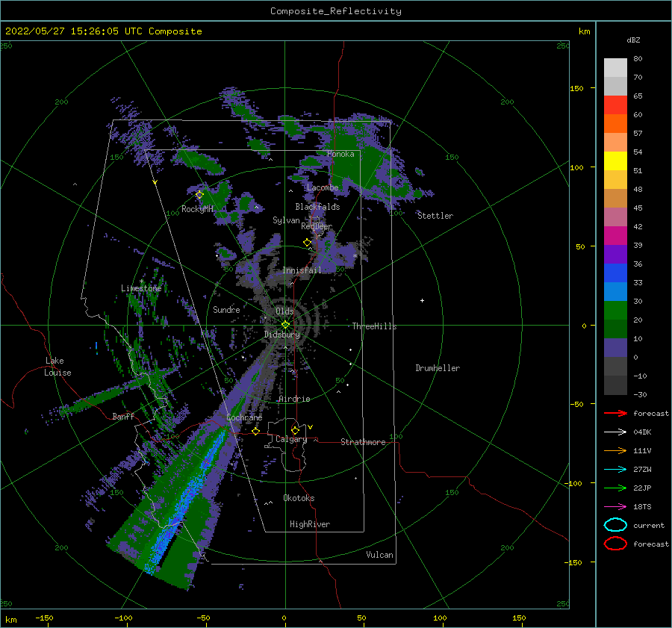The width and height of the screenshot is (672, 628).
Task: Click the red forecast ellipse icon
Action: pyautogui.click(x=615, y=544)
